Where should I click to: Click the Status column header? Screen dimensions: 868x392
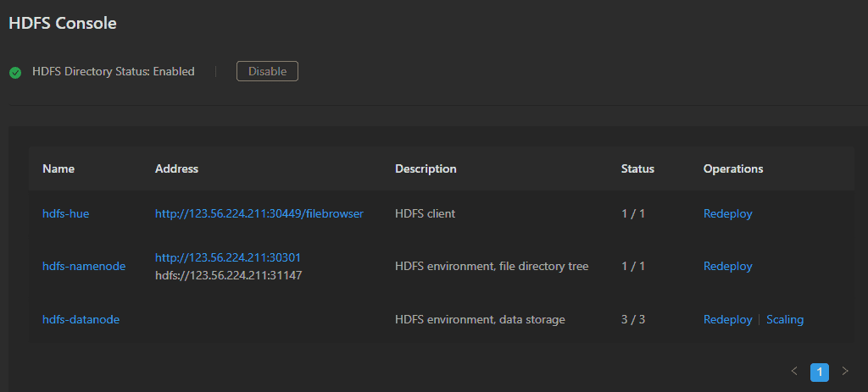tap(637, 168)
